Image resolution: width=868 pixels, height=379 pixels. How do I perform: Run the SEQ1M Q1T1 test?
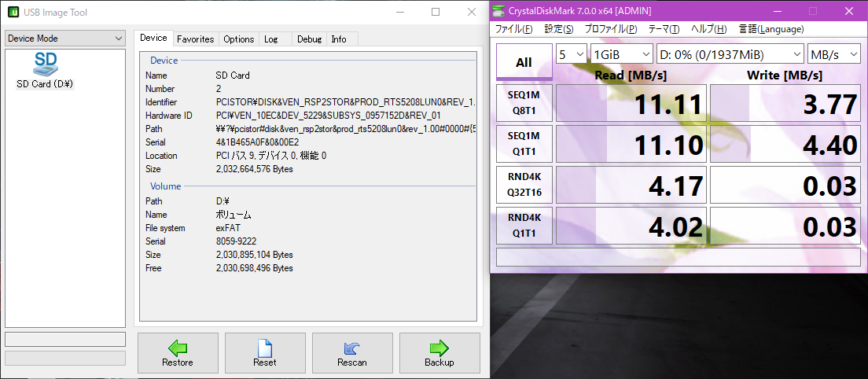[x=524, y=144]
